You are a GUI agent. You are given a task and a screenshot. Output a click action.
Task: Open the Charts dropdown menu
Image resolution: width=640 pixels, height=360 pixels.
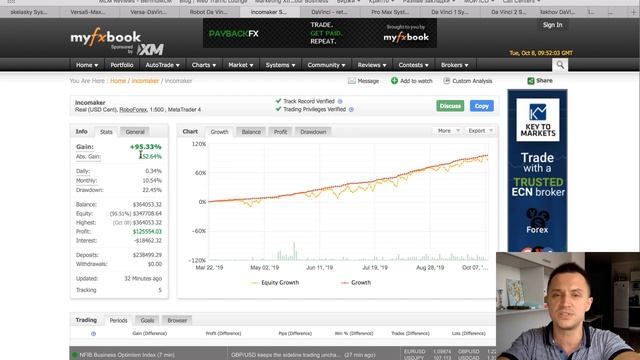204,65
